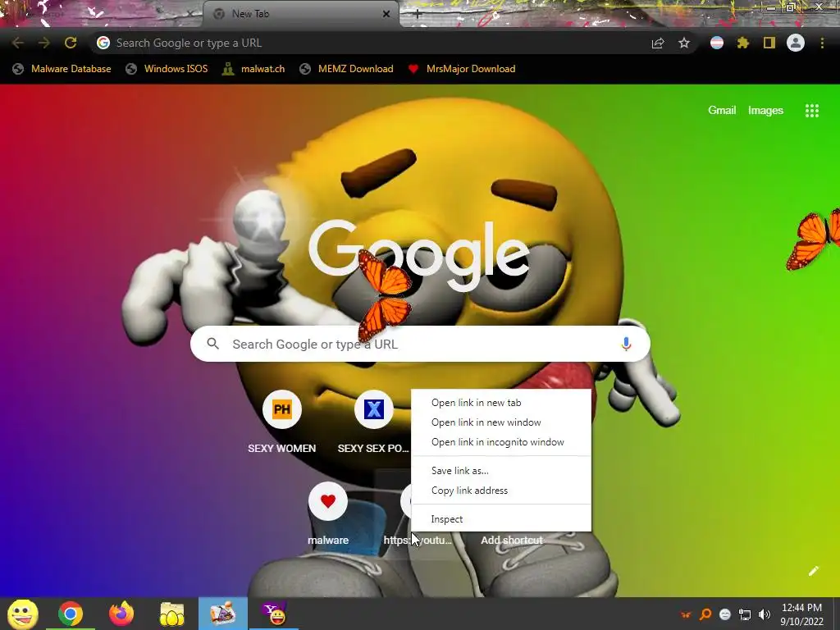Open the Yahoo Messenger taskbar icon
Screen dimensions: 840x630
pyautogui.click(x=274, y=614)
